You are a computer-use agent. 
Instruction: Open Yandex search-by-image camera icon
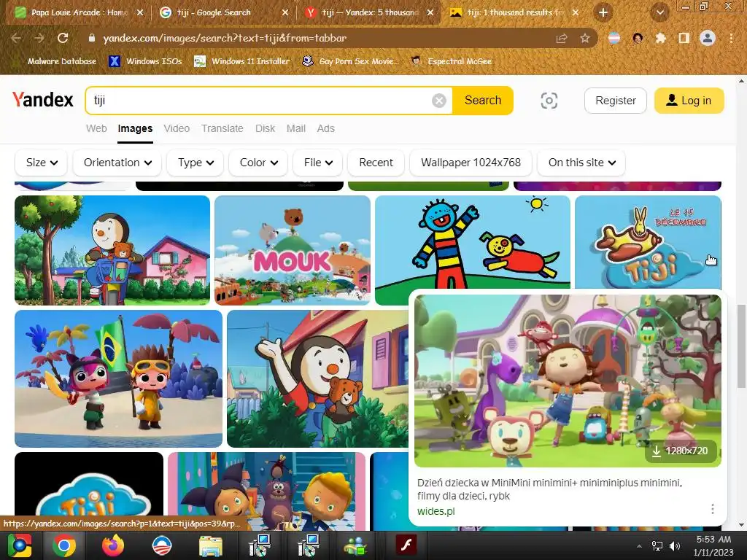pyautogui.click(x=549, y=101)
